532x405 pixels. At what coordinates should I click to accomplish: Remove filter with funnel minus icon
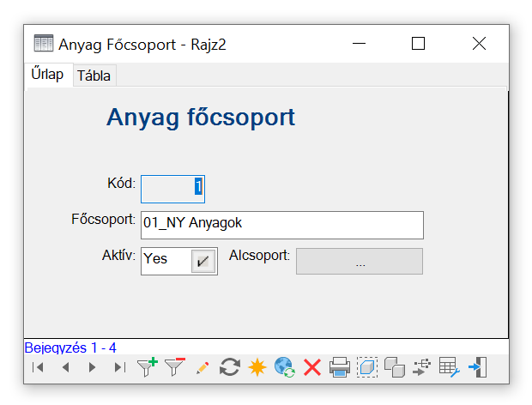pos(175,367)
